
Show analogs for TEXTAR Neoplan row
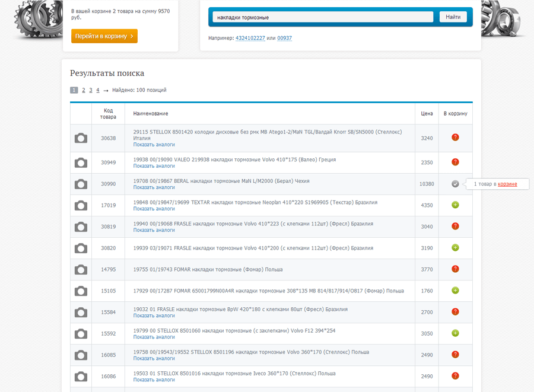click(x=154, y=209)
